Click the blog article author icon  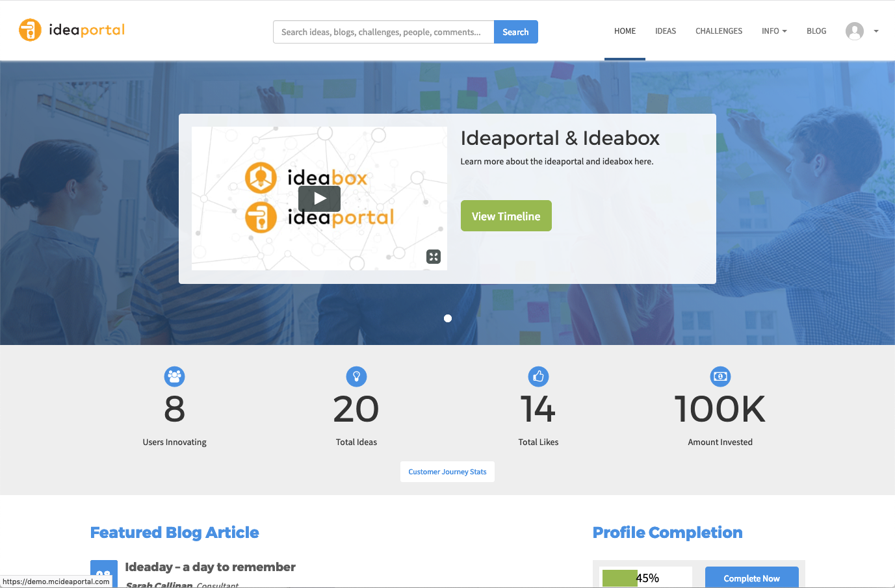coord(104,574)
